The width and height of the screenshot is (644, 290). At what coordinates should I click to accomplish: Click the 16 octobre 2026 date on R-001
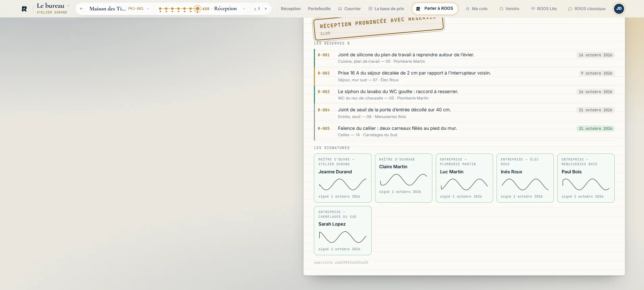click(x=595, y=55)
